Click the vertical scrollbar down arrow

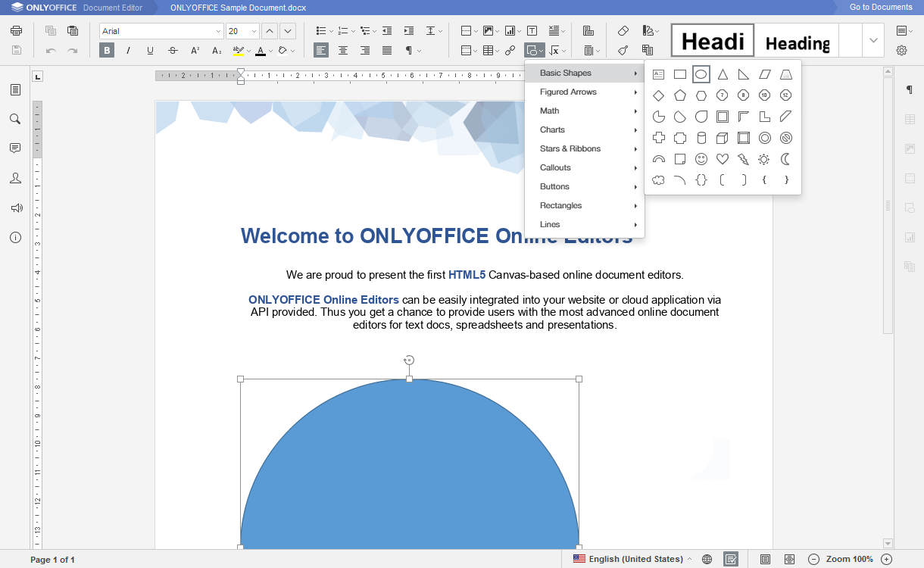pos(888,543)
